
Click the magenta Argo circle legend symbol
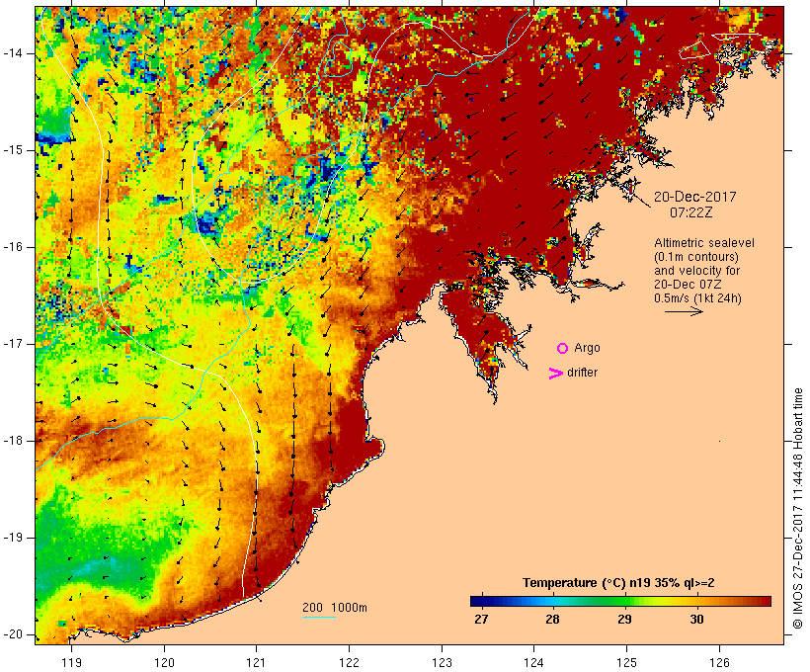pos(563,349)
